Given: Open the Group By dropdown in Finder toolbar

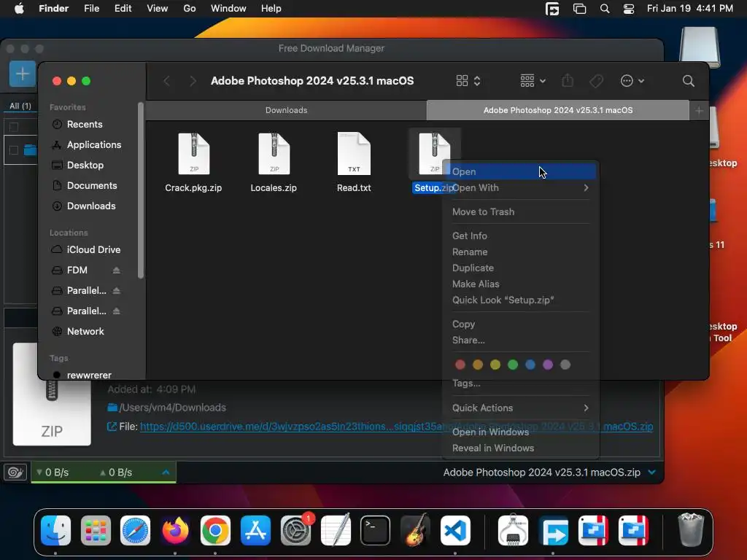Looking at the screenshot, I should tap(533, 80).
